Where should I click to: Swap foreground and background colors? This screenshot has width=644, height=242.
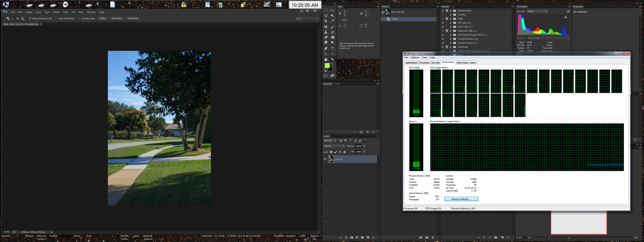pyautogui.click(x=332, y=64)
